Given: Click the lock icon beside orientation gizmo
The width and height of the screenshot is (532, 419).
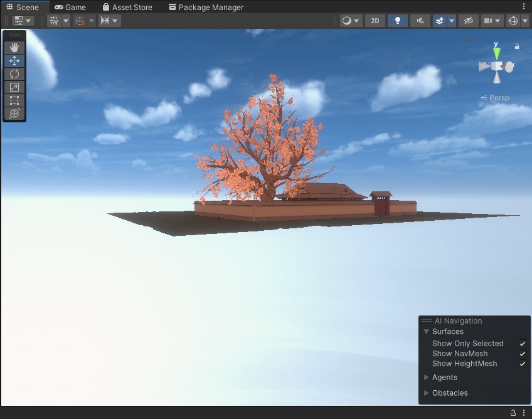Looking at the screenshot, I should (x=517, y=46).
